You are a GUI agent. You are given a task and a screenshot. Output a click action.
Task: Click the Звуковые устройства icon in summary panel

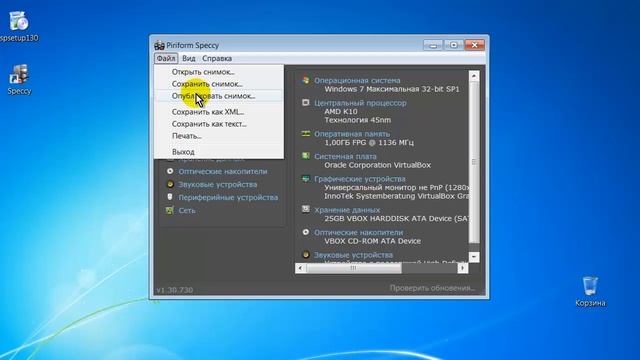pyautogui.click(x=306, y=254)
